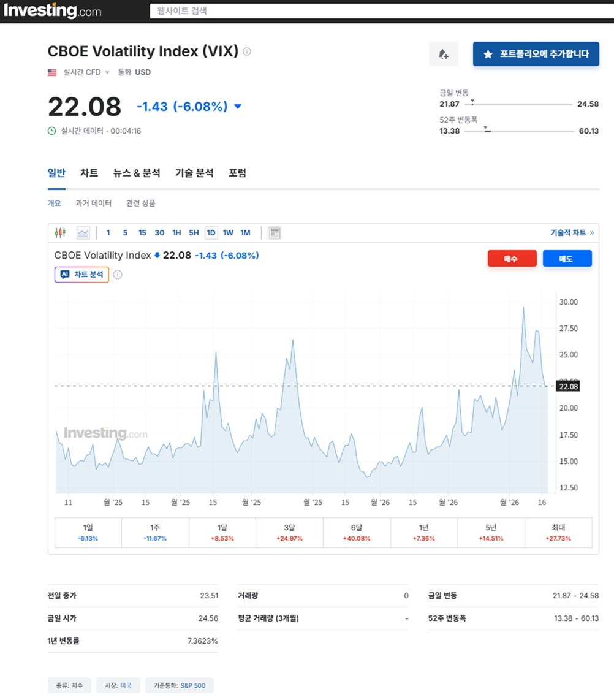
Task: Open the 뉴스 & 분석 tab
Action: (x=137, y=173)
